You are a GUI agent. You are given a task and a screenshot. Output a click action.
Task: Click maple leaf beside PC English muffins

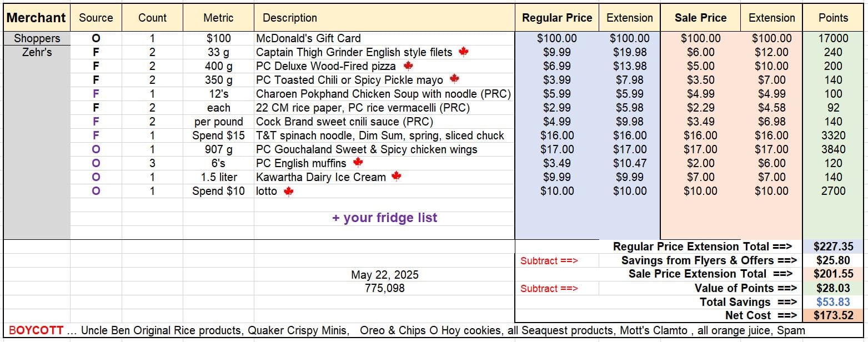pos(358,163)
